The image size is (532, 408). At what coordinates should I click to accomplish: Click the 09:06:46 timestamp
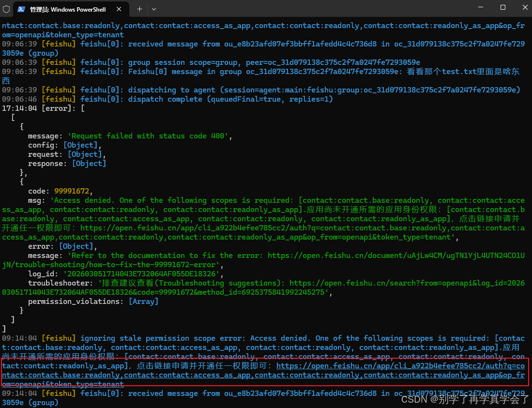19,99
